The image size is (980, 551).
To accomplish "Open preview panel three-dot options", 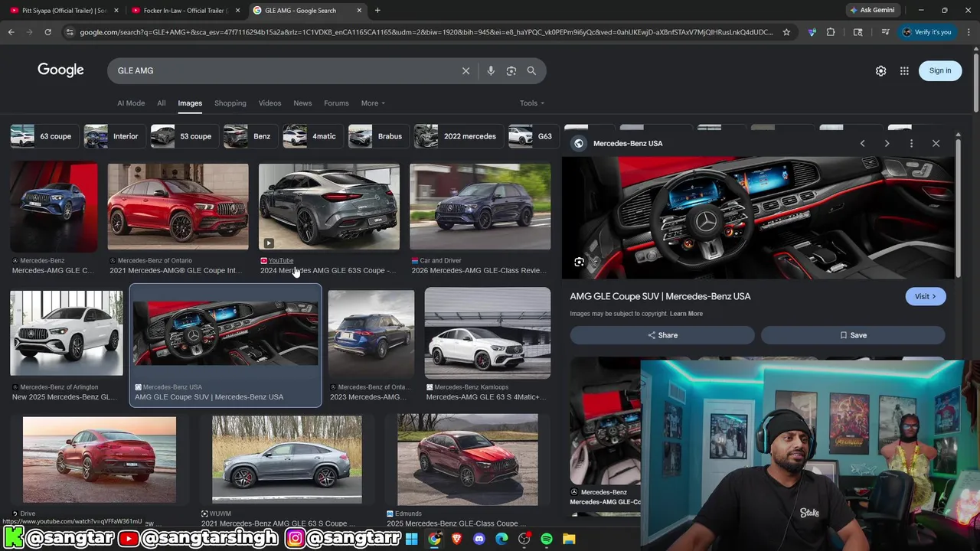I will click(911, 143).
